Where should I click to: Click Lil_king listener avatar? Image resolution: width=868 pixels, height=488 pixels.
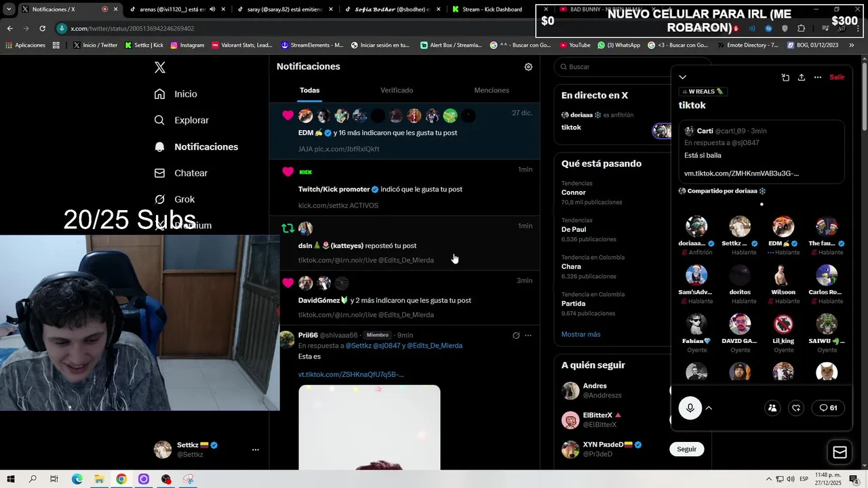(783, 324)
